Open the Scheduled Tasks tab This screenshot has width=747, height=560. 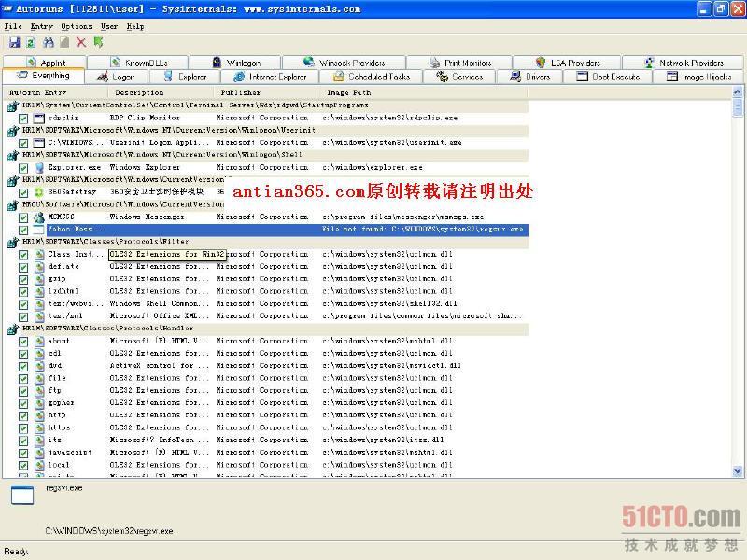tap(371, 77)
